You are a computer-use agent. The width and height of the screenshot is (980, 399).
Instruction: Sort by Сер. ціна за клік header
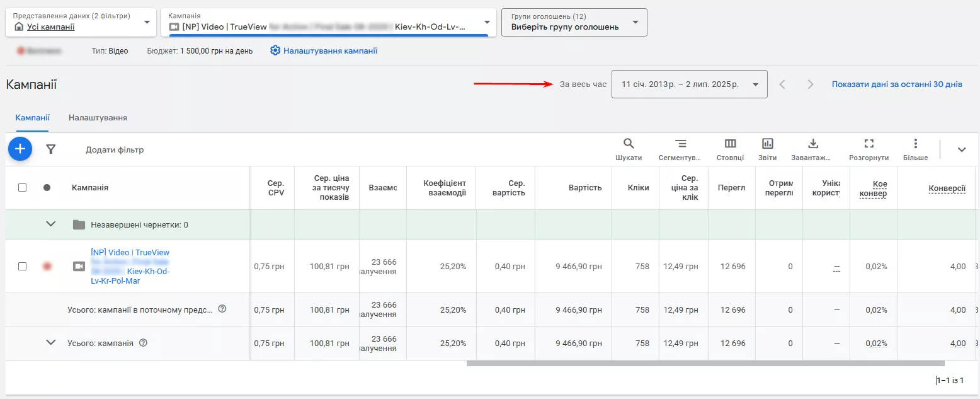click(x=685, y=187)
